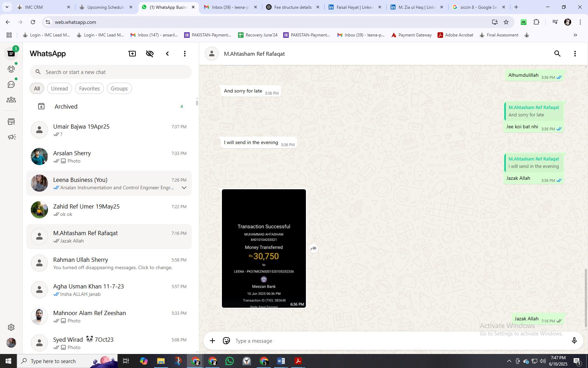Select the All chat filter
The height and width of the screenshot is (368, 588).
coord(37,89)
